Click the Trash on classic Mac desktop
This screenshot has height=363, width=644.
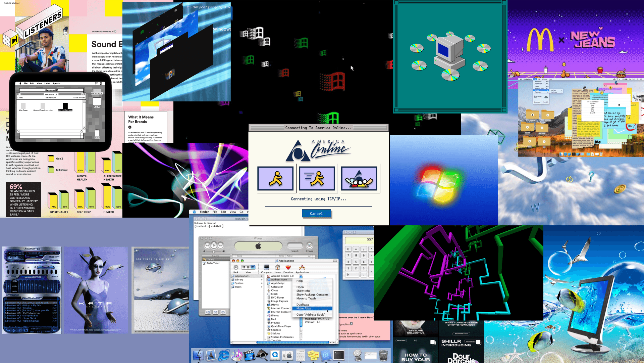tap(97, 134)
